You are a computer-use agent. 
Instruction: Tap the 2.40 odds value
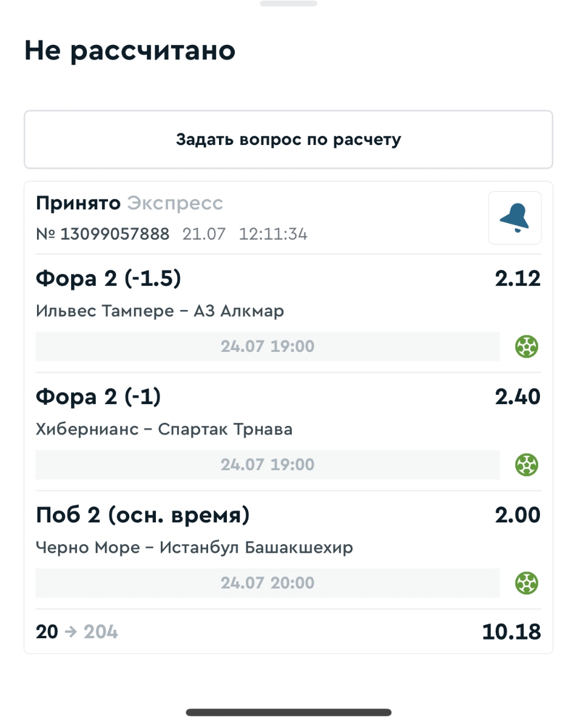point(517,397)
